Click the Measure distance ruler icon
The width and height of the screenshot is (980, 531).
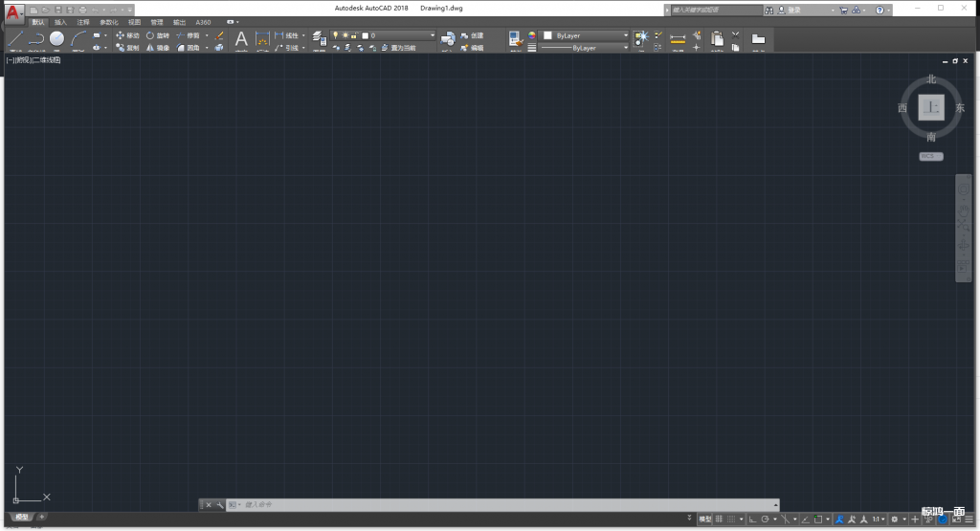(x=678, y=39)
